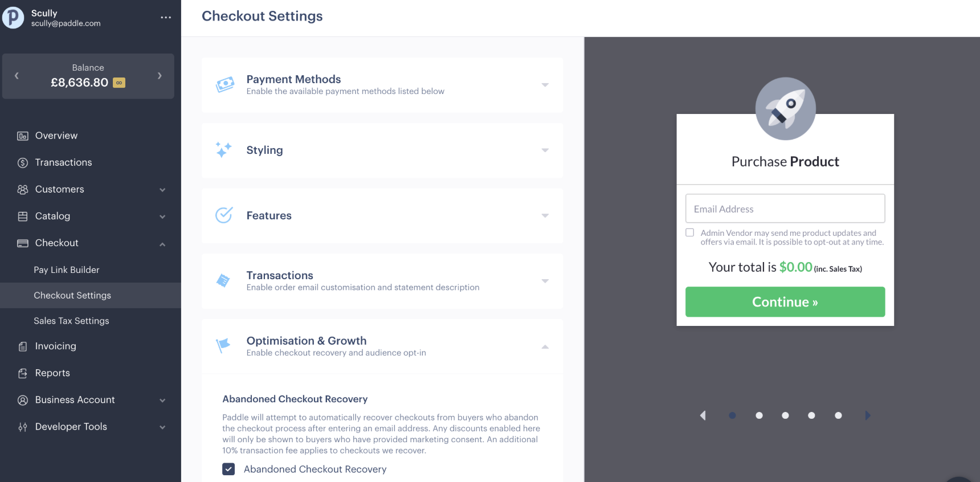Viewport: 980px width, 482px height.
Task: Click the green Continue button
Action: [785, 302]
